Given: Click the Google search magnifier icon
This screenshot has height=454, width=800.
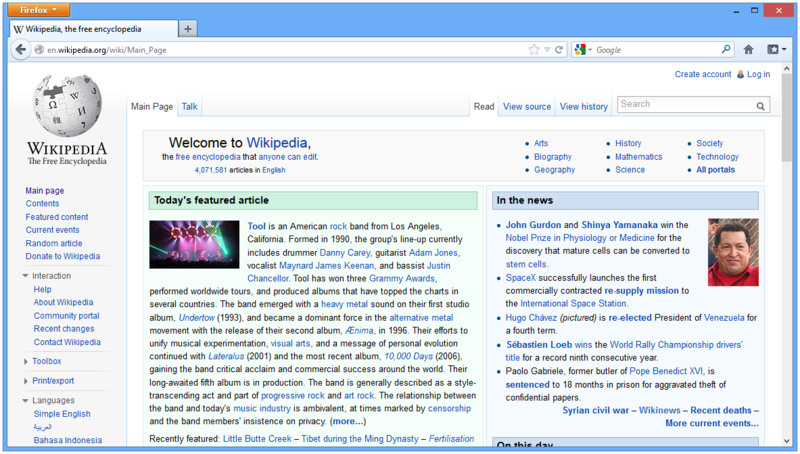Looking at the screenshot, I should 726,49.
